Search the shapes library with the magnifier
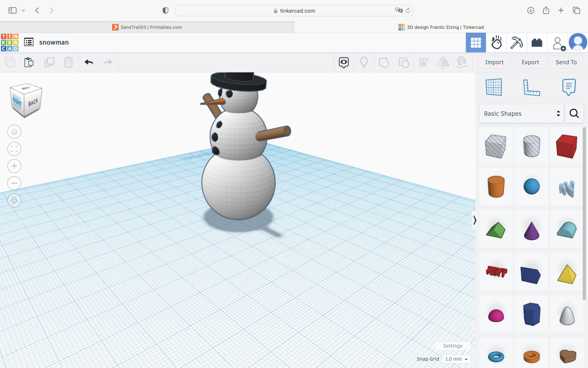The height and width of the screenshot is (368, 588). pyautogui.click(x=574, y=113)
